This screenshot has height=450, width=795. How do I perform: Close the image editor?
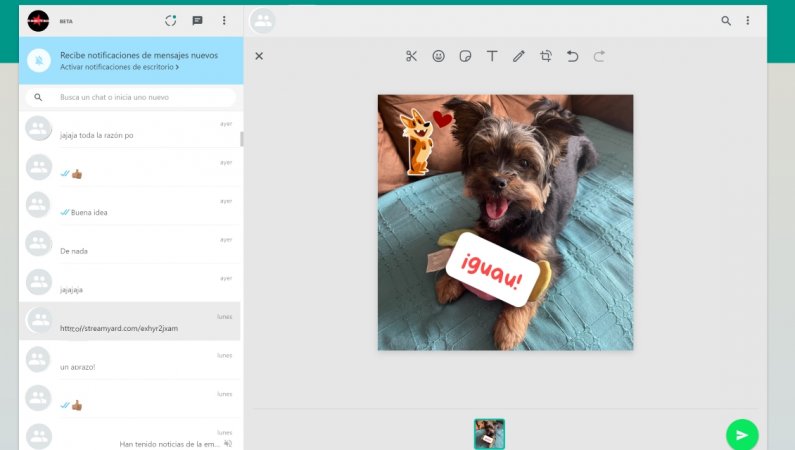pos(259,56)
